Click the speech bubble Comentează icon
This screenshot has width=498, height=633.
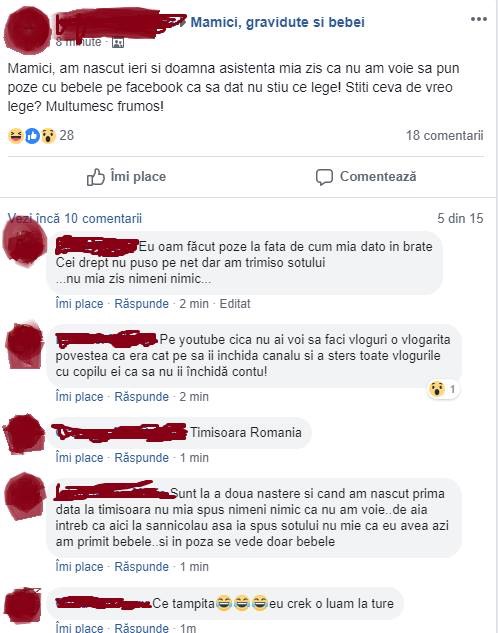tap(324, 177)
